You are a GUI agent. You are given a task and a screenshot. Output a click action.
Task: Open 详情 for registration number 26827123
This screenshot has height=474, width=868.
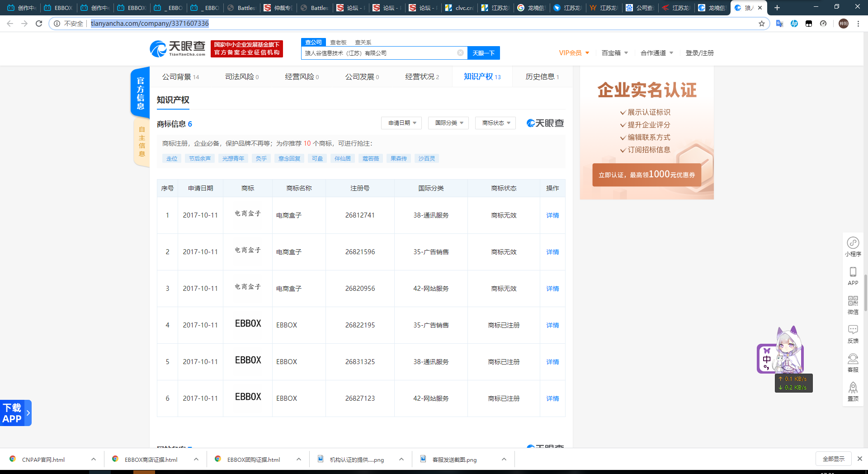(x=552, y=398)
